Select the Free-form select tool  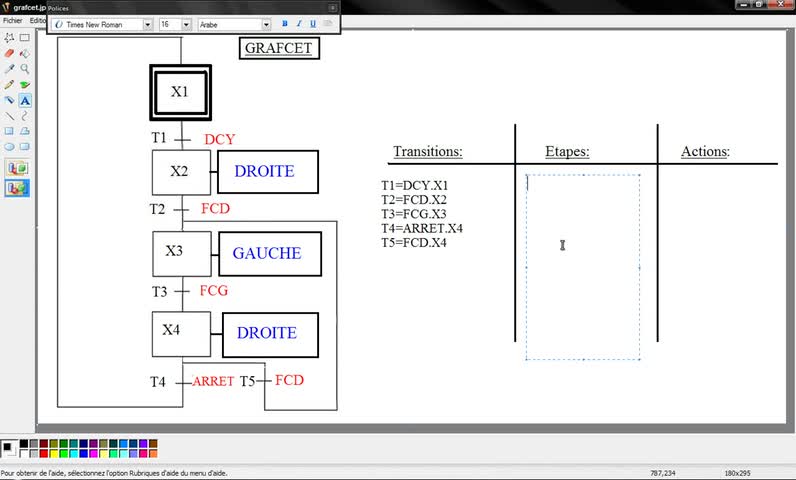(x=9, y=38)
